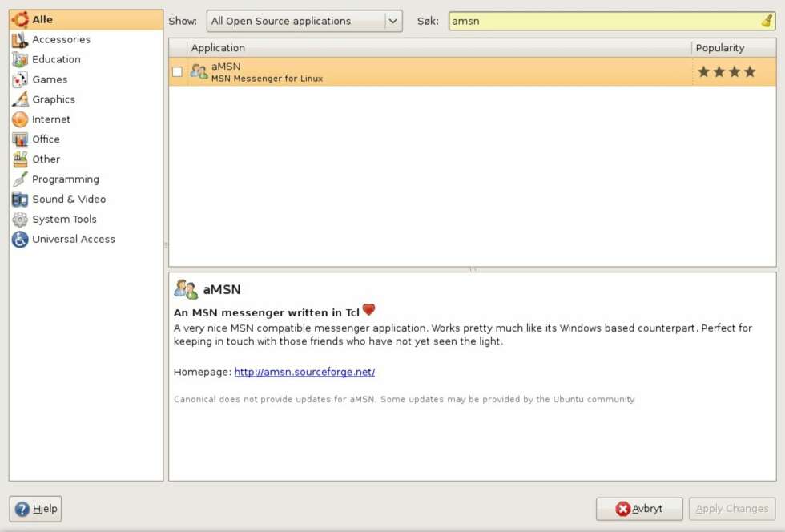Click the 'An MSN messenger written in Tcl' heading
The image size is (785, 532).
[266, 312]
